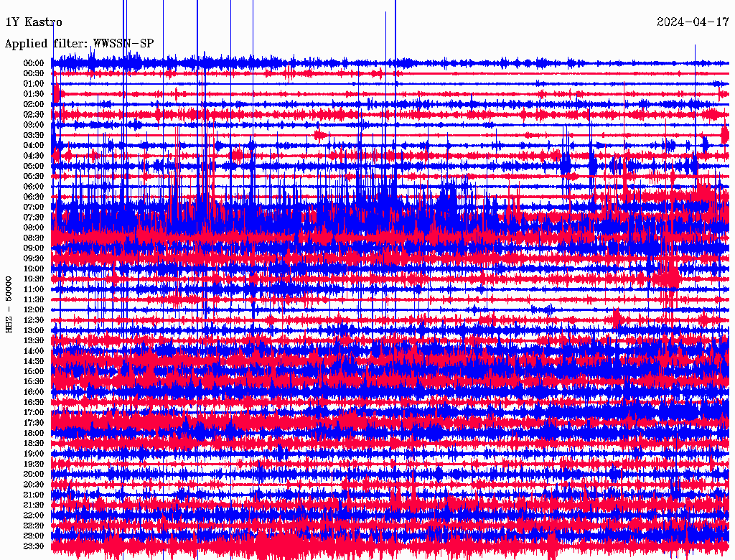Viewport: 735px width, 560px height.
Task: Click the 17:30 time label
Action: coord(34,423)
